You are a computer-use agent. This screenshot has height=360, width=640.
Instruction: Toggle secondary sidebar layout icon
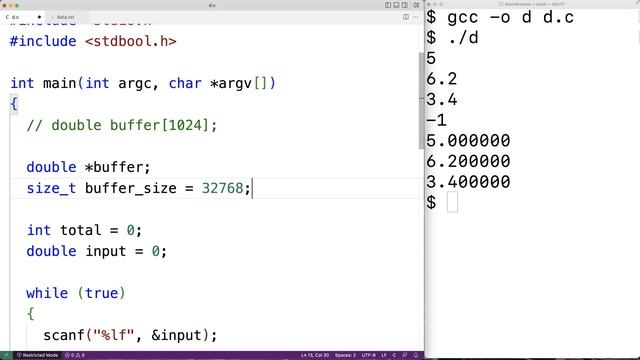[405, 5]
